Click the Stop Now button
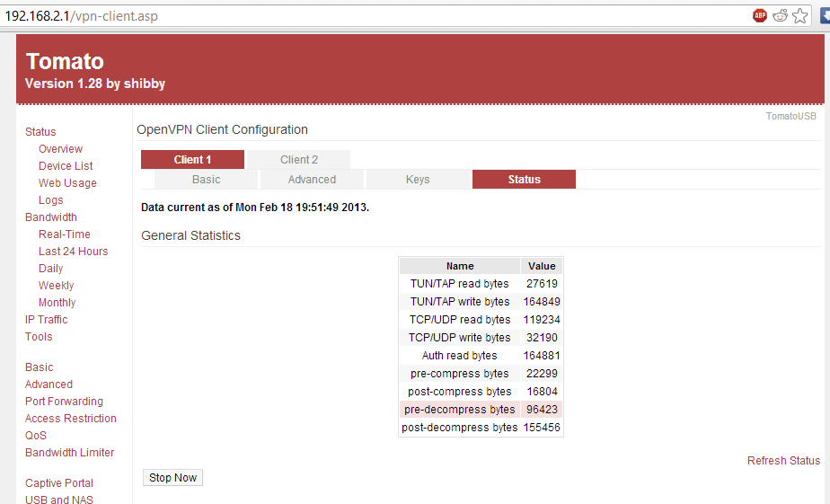 [x=172, y=478]
